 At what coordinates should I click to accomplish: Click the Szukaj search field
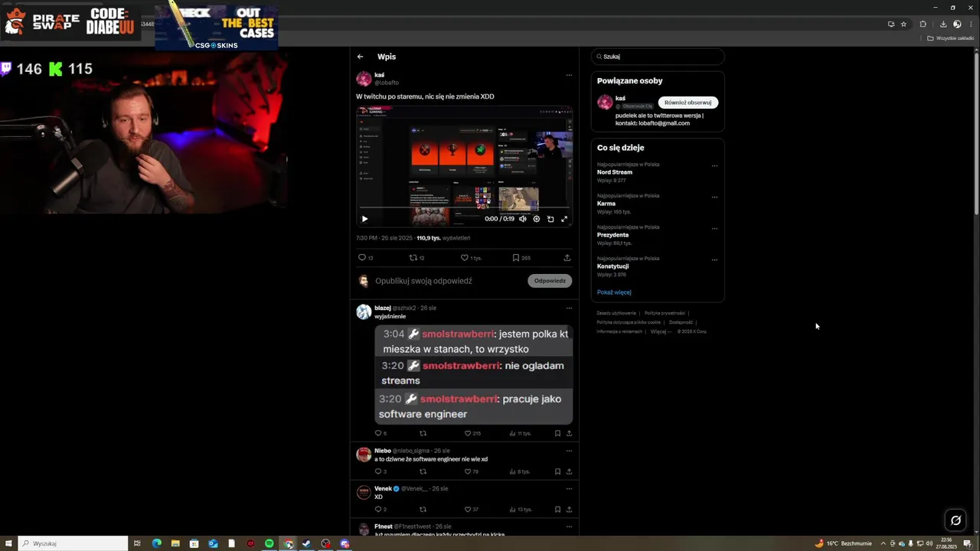tap(658, 57)
